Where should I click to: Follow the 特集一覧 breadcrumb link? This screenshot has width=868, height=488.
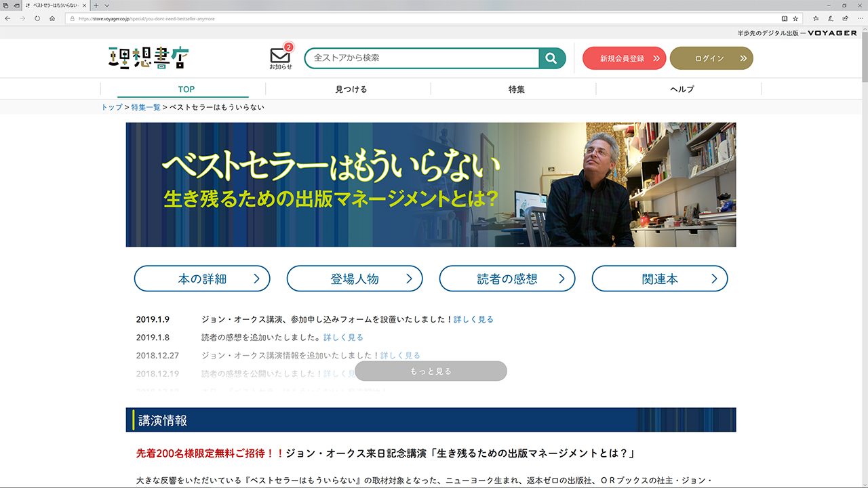point(146,107)
